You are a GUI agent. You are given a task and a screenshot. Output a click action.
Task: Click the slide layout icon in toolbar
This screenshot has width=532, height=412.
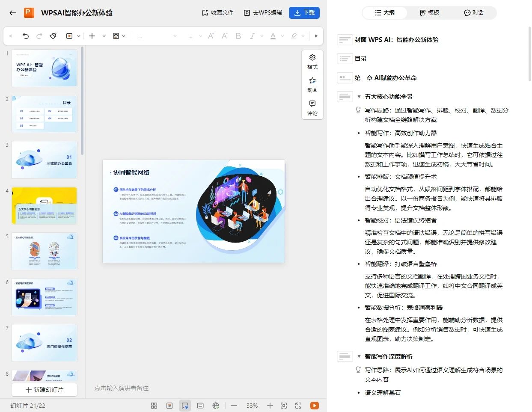[x=116, y=36]
